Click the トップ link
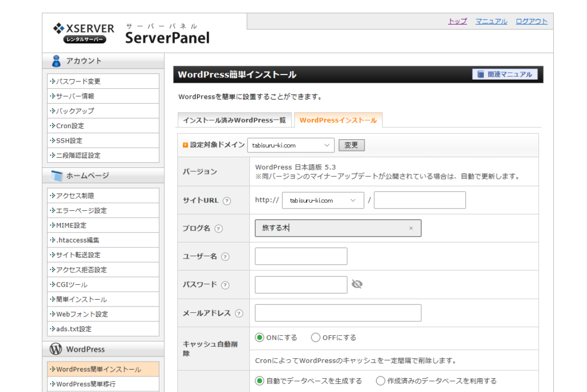This screenshot has width=587, height=392. [457, 21]
